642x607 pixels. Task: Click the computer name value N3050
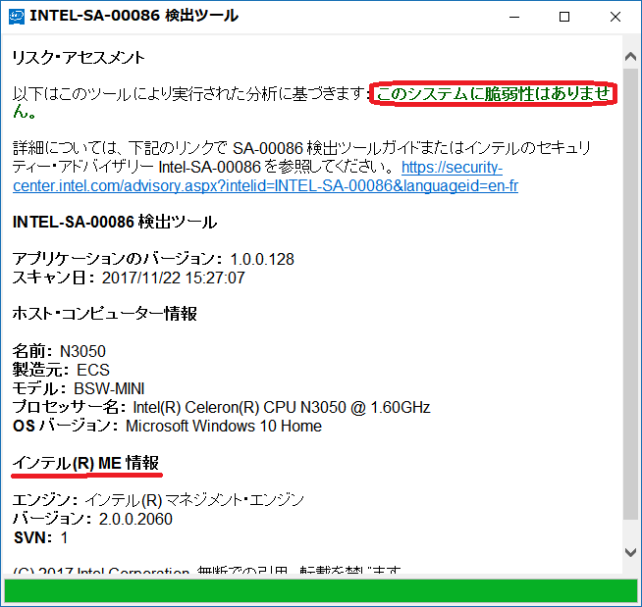point(83,352)
